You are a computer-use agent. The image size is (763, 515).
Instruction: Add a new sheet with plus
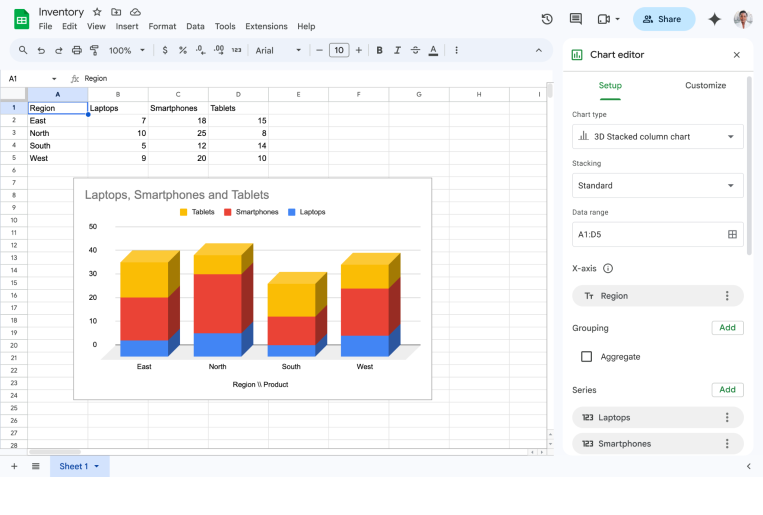pyautogui.click(x=14, y=466)
